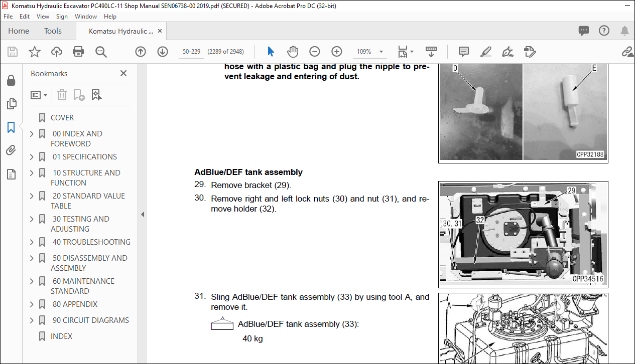Zoom in with the plus circle
Image resolution: width=635 pixels, height=364 pixels.
[336, 52]
